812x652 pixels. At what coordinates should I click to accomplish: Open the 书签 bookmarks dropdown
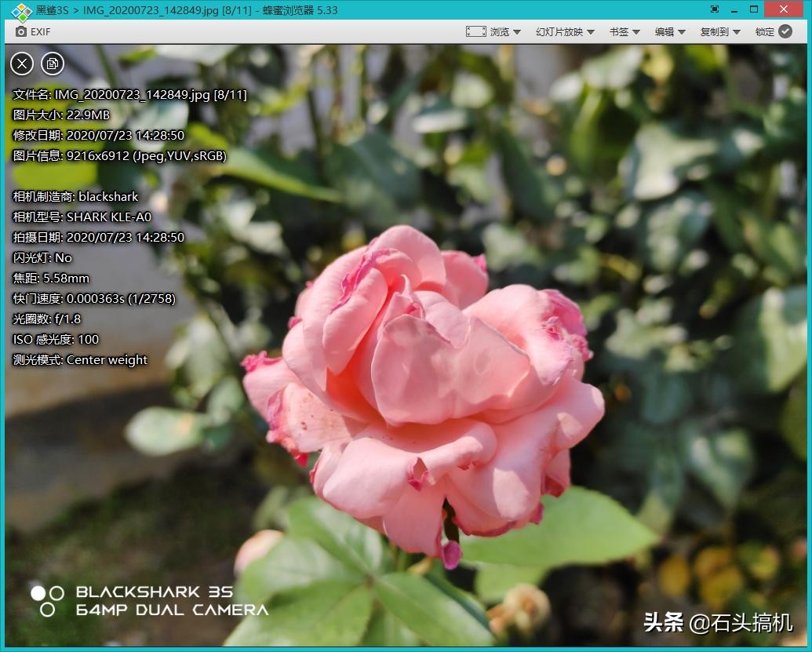[x=637, y=32]
